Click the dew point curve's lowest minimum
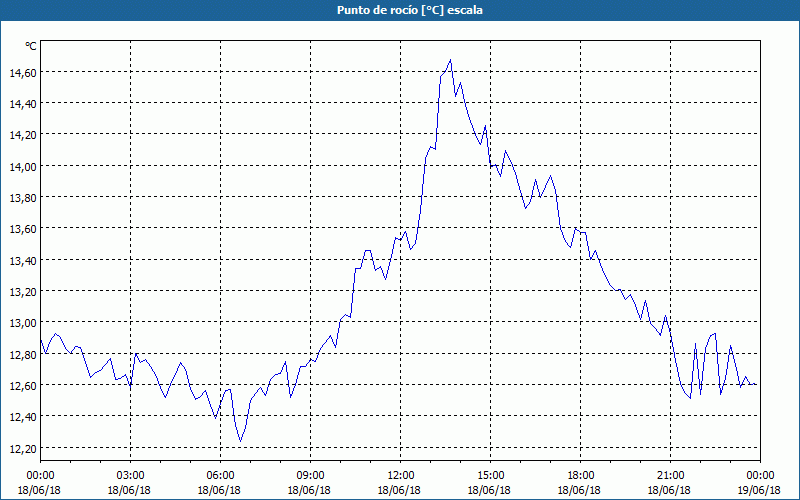The width and height of the screenshot is (800, 500). tap(240, 441)
